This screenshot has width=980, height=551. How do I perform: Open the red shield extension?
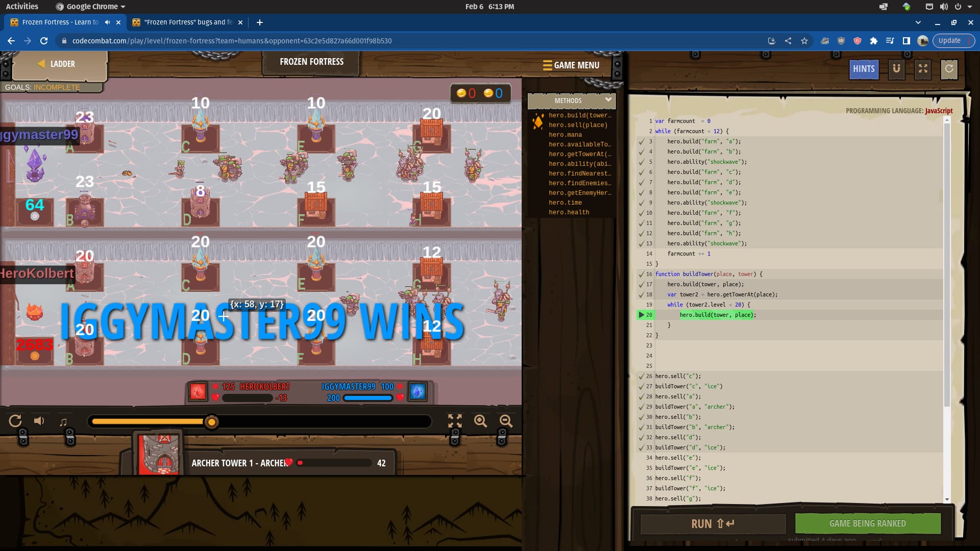tap(857, 41)
